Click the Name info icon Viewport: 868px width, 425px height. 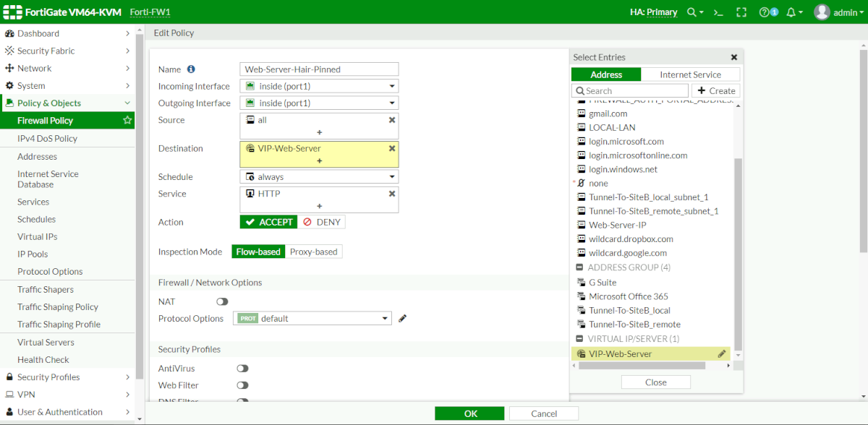[191, 69]
